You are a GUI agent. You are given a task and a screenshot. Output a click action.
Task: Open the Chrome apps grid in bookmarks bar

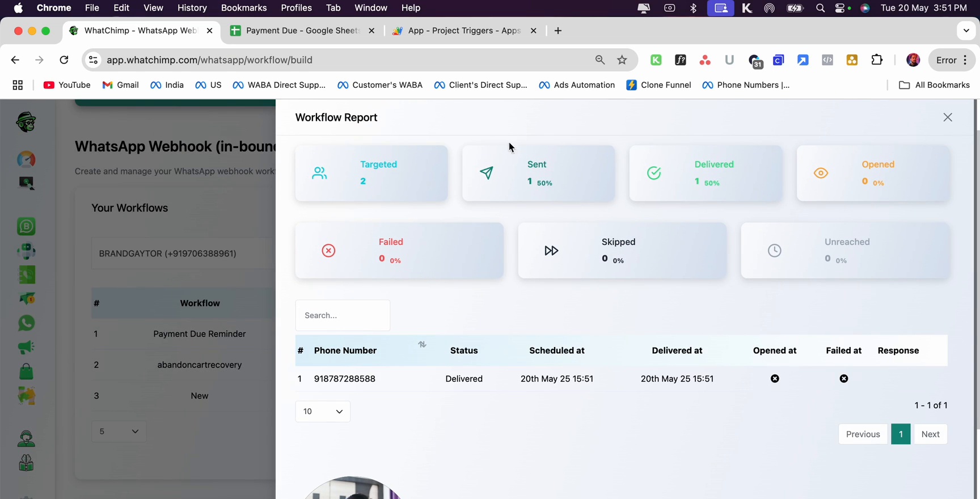(18, 85)
